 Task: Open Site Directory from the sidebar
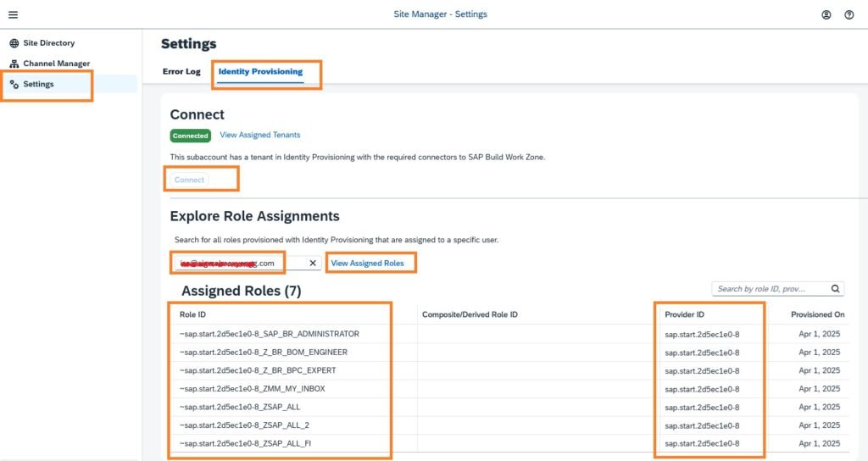[x=48, y=43]
